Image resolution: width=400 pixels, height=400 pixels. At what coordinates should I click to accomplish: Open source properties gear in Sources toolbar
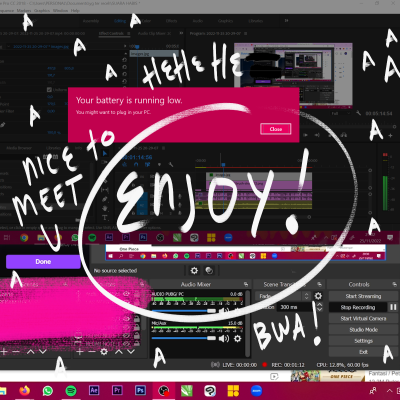tap(104, 352)
